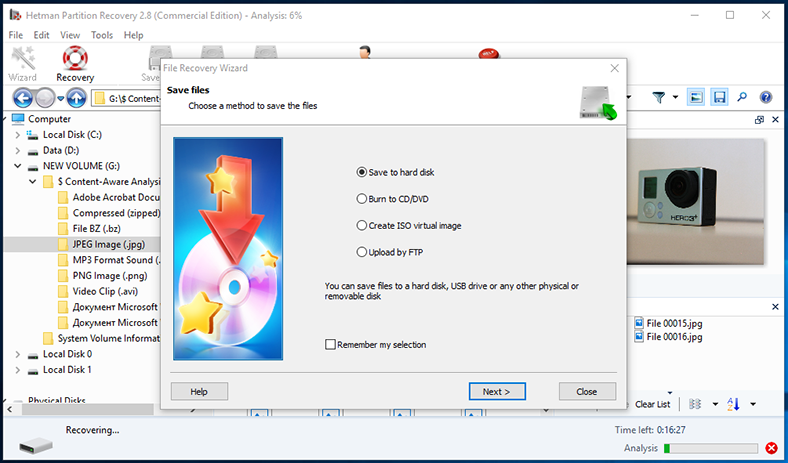The width and height of the screenshot is (788, 463).
Task: Expand the Data (D:) node
Action: tap(18, 150)
